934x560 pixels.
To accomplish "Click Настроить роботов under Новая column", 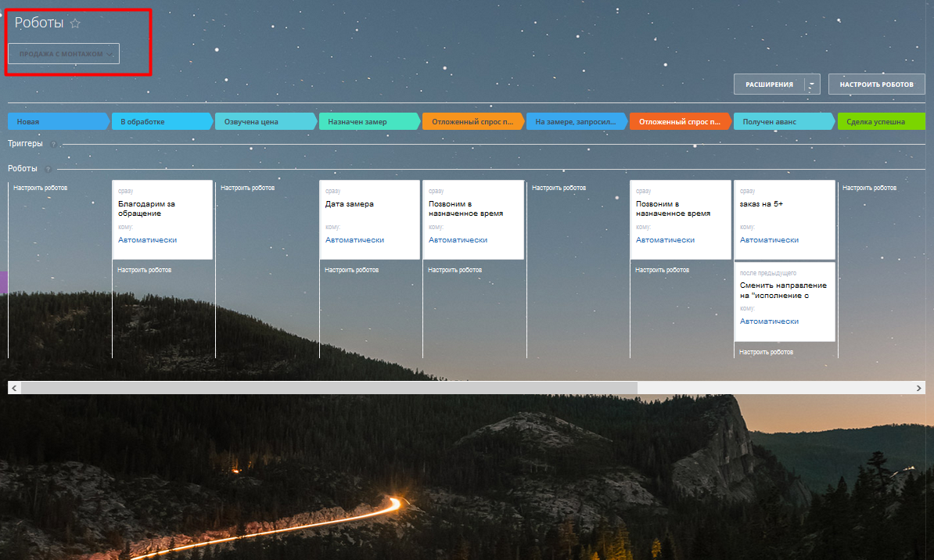I will [x=41, y=188].
